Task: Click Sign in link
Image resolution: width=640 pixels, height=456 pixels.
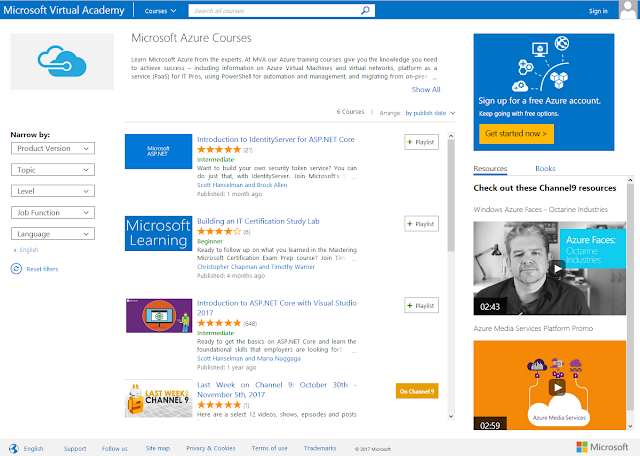Action: [x=598, y=11]
